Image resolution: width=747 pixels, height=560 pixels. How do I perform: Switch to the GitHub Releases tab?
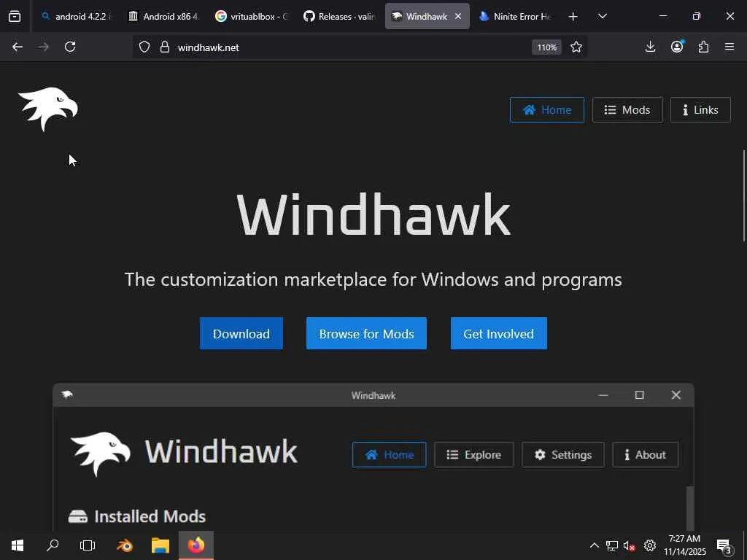(x=339, y=16)
